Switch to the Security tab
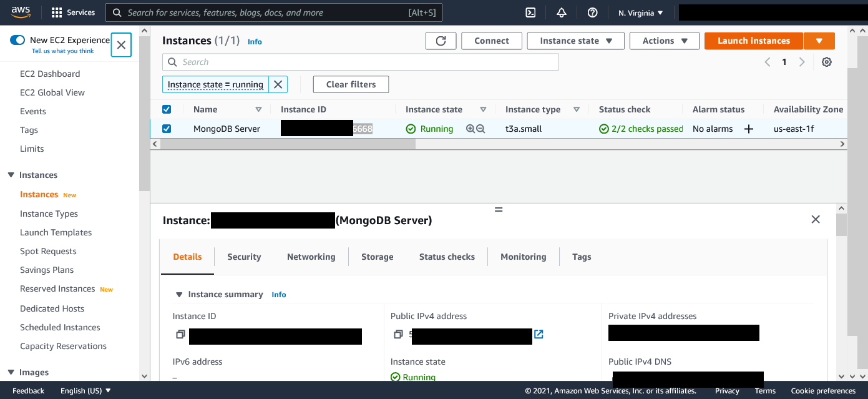 244,257
